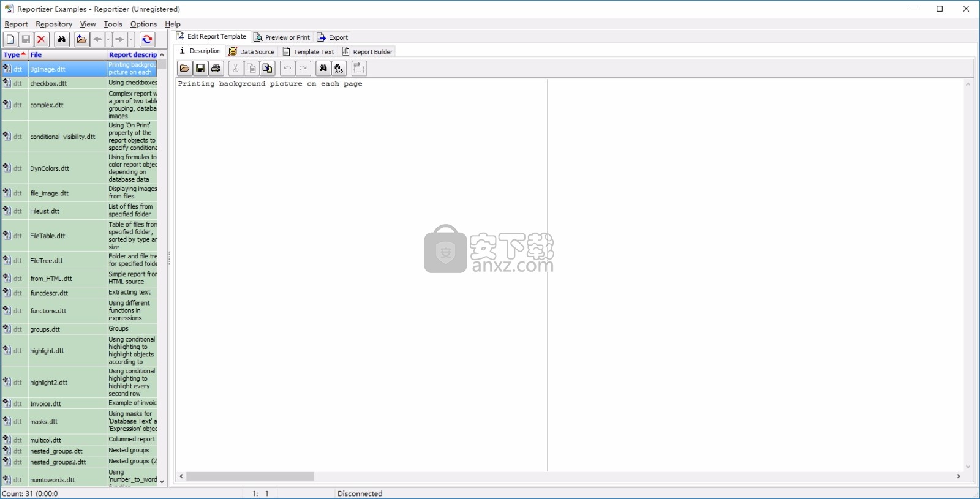Select complex.dtt in the report list
Image resolution: width=980 pixels, height=499 pixels.
[x=79, y=105]
